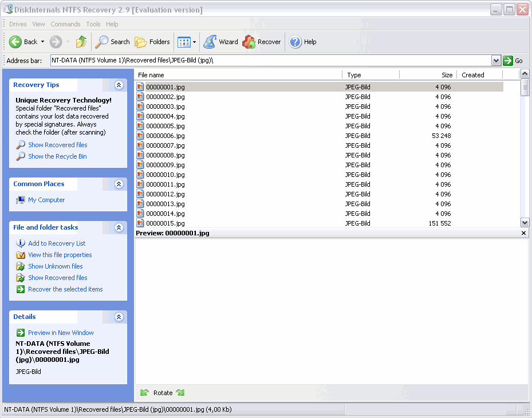Click the Recycle Bin magnifier icon
Screen dimensions: 532x418
tap(21, 156)
